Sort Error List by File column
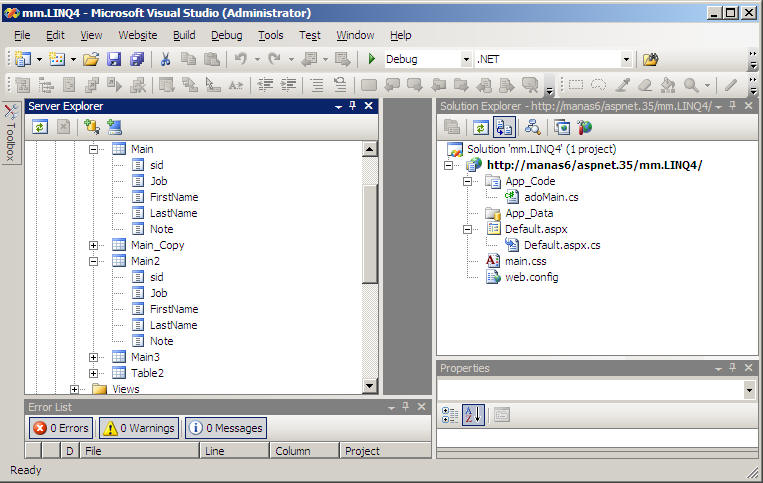Screen dimensions: 763x483 click(140, 451)
